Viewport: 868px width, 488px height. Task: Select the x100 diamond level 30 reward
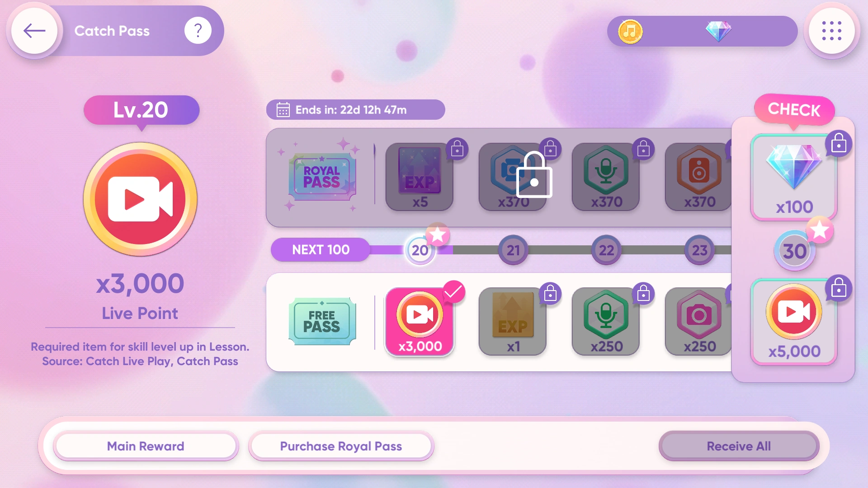click(x=794, y=177)
